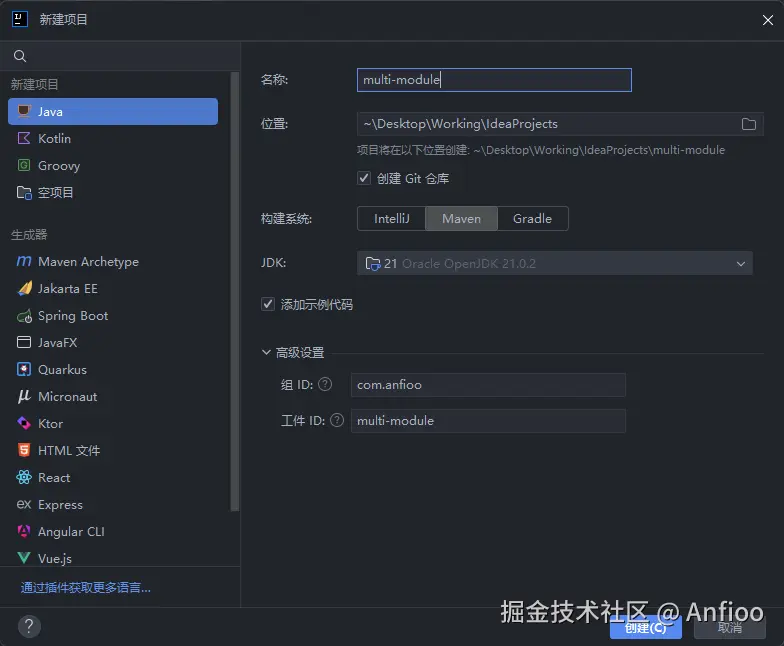Image resolution: width=784 pixels, height=646 pixels.
Task: Click the HTML5 shield icon
Action: pyautogui.click(x=24, y=450)
